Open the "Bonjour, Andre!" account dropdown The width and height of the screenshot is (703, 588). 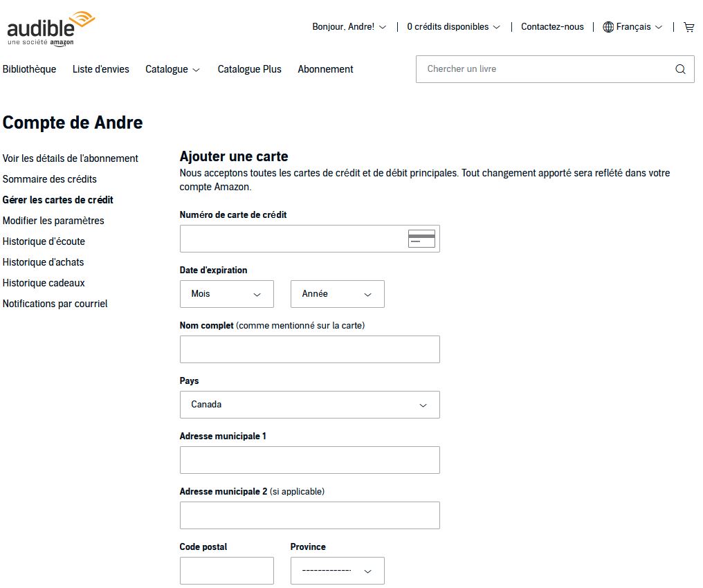pyautogui.click(x=349, y=26)
